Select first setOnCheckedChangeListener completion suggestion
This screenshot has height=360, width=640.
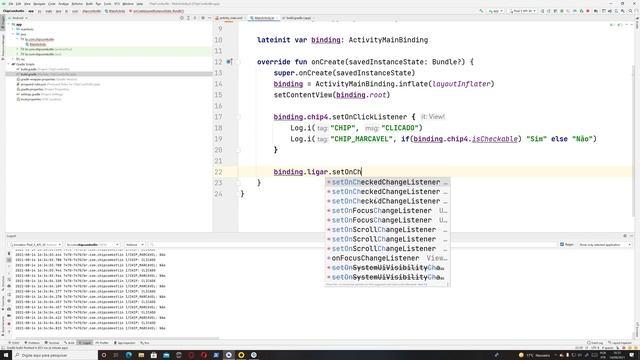387,182
